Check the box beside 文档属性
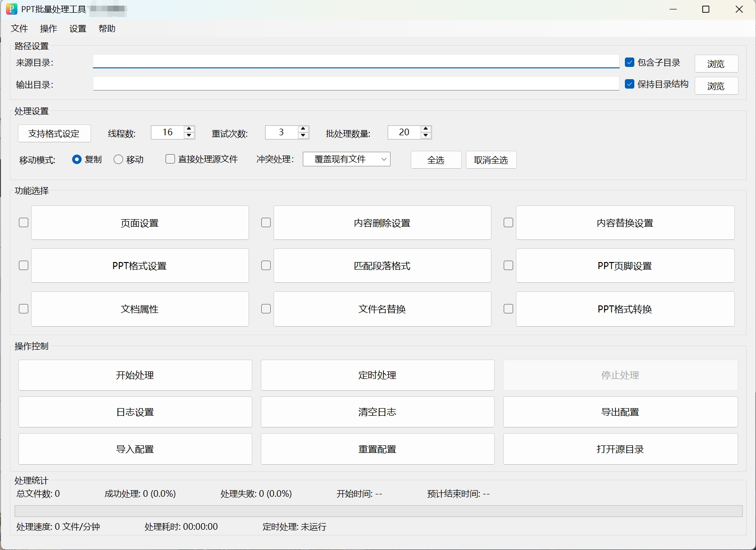This screenshot has height=550, width=756. point(24,309)
